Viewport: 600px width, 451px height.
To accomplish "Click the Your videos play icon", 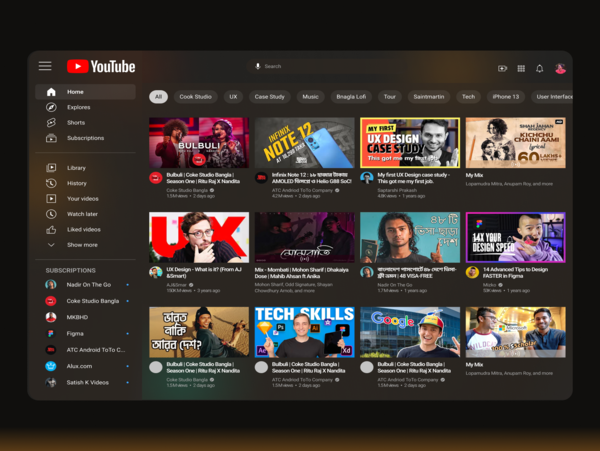I will pos(51,199).
